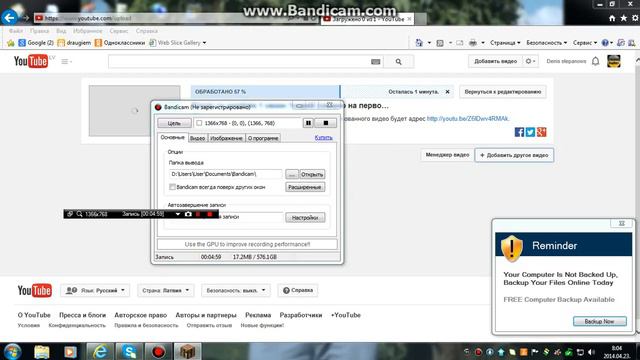Click the Добавить видео button
This screenshot has width=640, height=360.
496,61
